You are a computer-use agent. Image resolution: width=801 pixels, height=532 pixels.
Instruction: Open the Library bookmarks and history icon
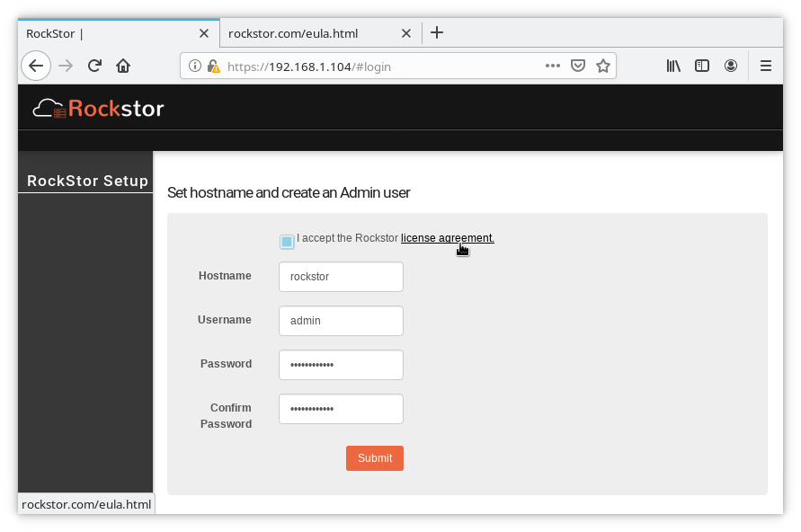(673, 66)
